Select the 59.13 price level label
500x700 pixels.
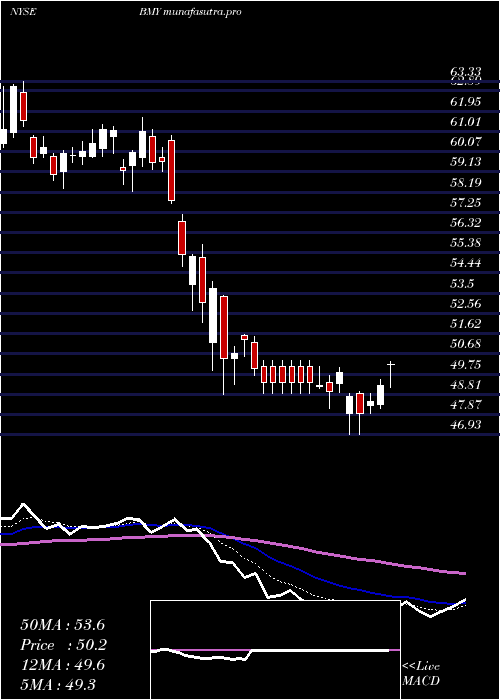click(x=466, y=162)
